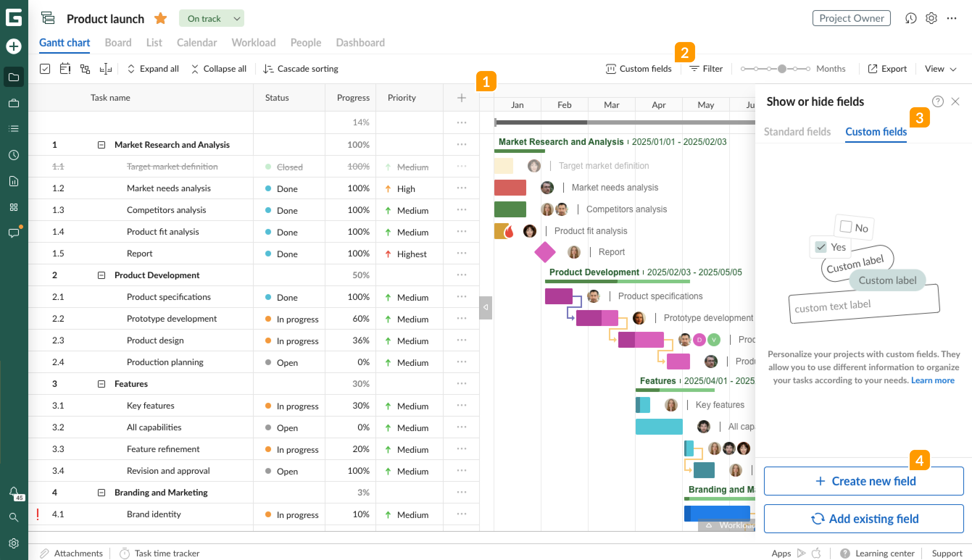Click the Google Play app icon in footer
Image resolution: width=972 pixels, height=560 pixels.
pyautogui.click(x=801, y=553)
